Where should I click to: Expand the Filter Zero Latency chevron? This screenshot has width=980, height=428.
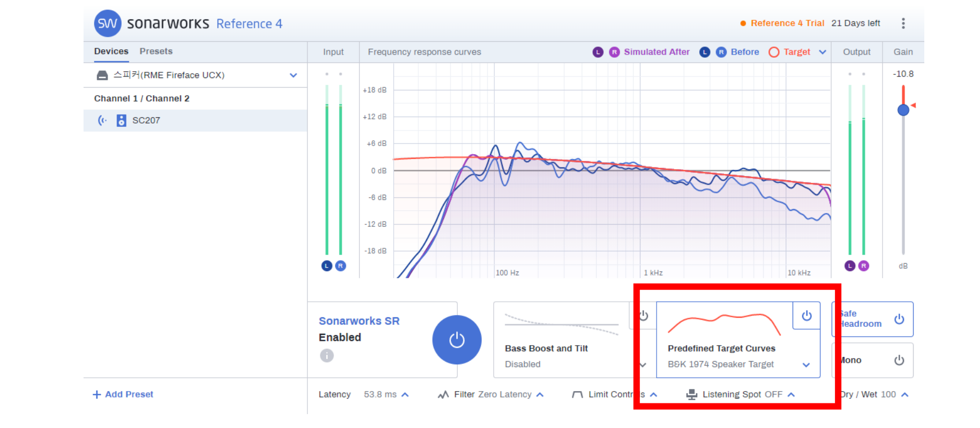coord(540,395)
